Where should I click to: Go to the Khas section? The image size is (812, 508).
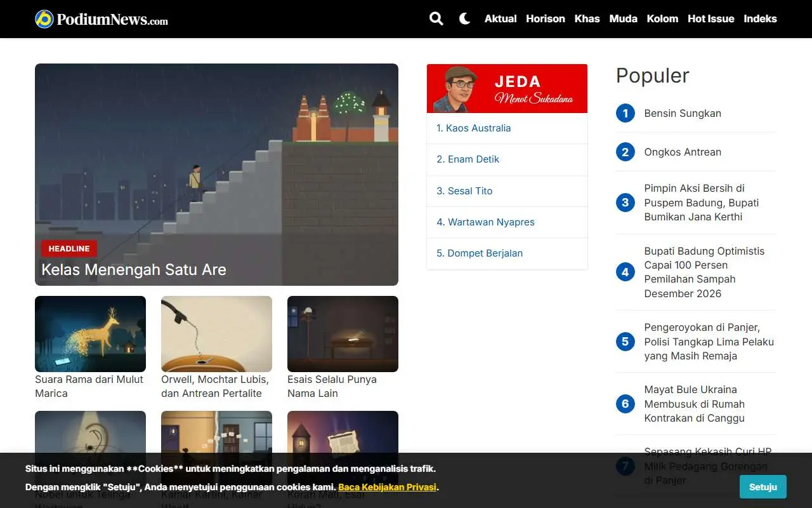(587, 18)
